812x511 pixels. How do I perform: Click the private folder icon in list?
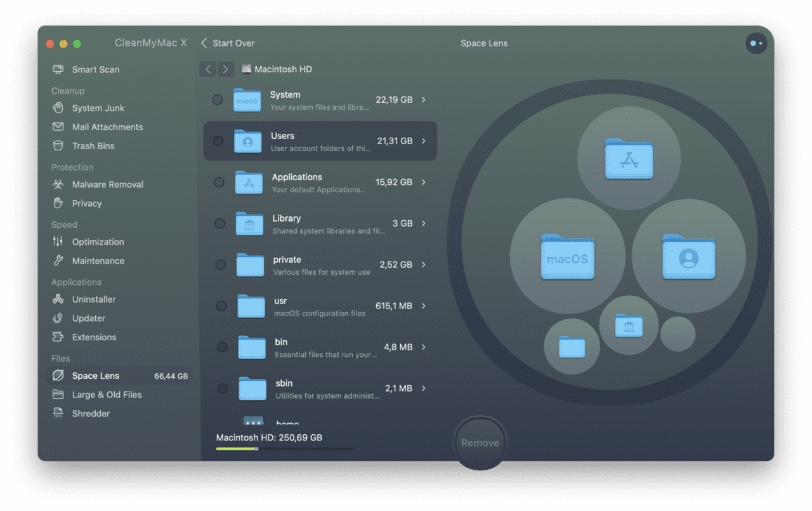pos(250,265)
